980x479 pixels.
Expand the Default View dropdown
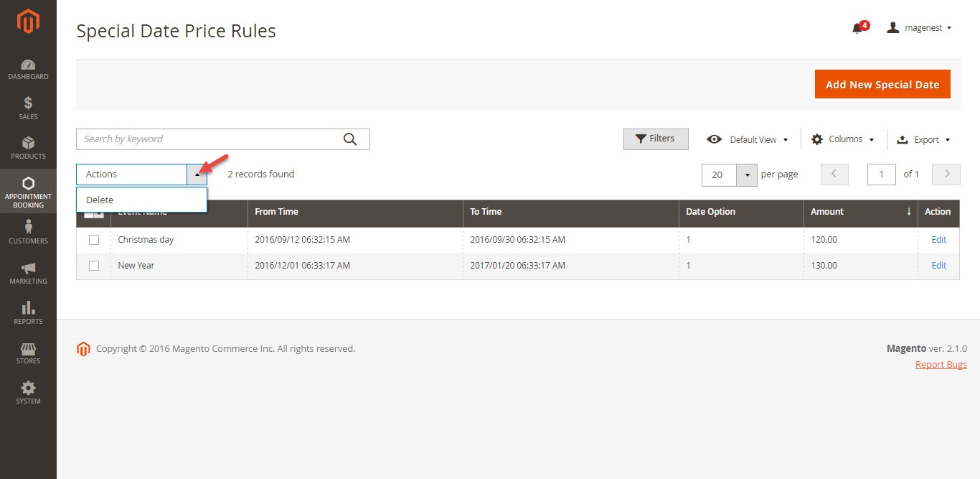point(748,139)
